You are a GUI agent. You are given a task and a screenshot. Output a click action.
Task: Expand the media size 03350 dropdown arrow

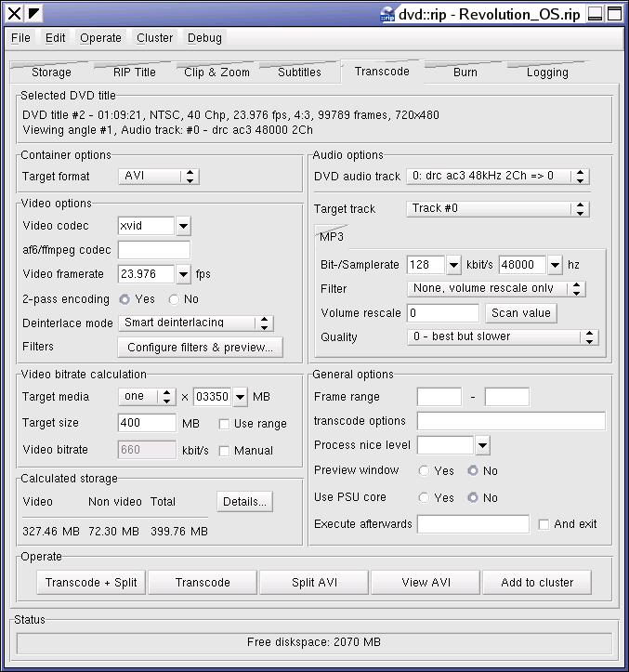240,397
